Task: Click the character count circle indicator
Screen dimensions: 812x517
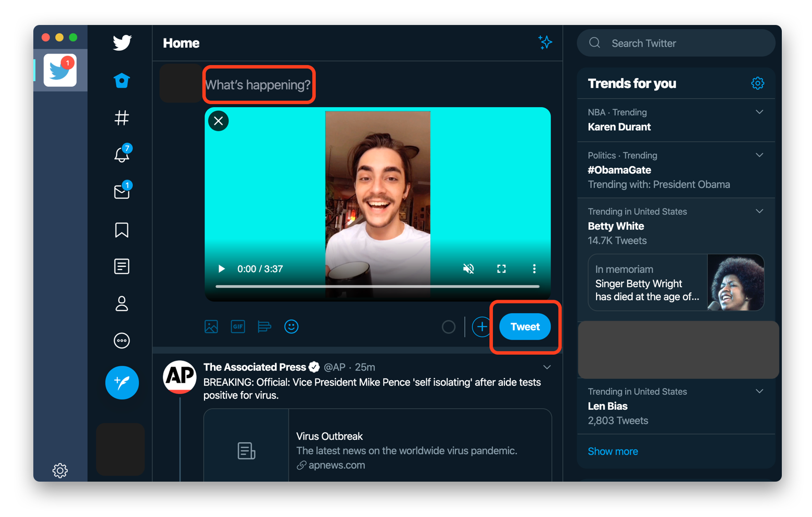Action: pos(449,327)
